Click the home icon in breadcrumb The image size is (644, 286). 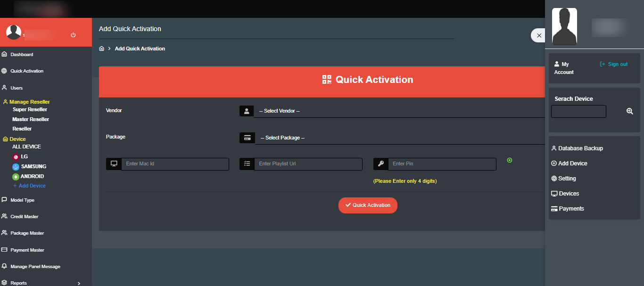point(101,49)
